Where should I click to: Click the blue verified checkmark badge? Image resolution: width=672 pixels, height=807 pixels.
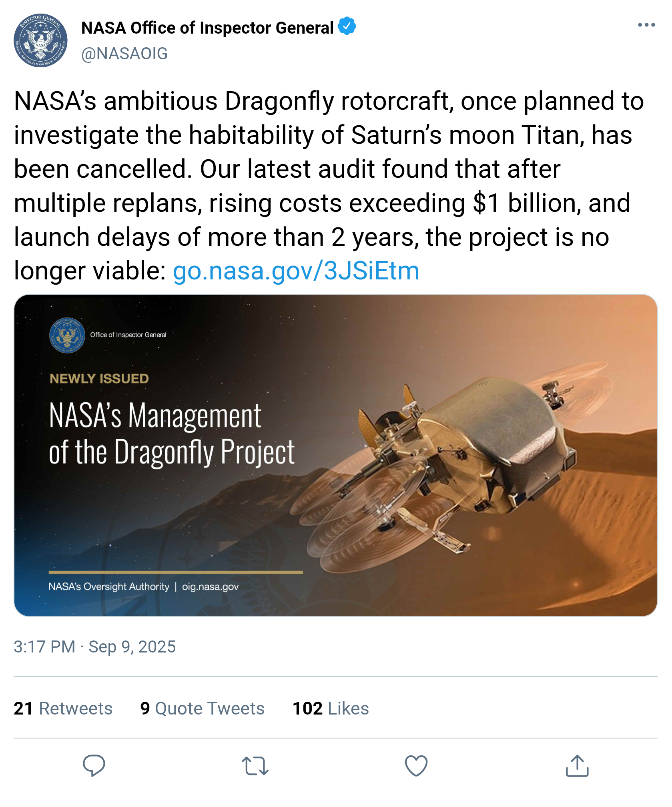tap(347, 26)
